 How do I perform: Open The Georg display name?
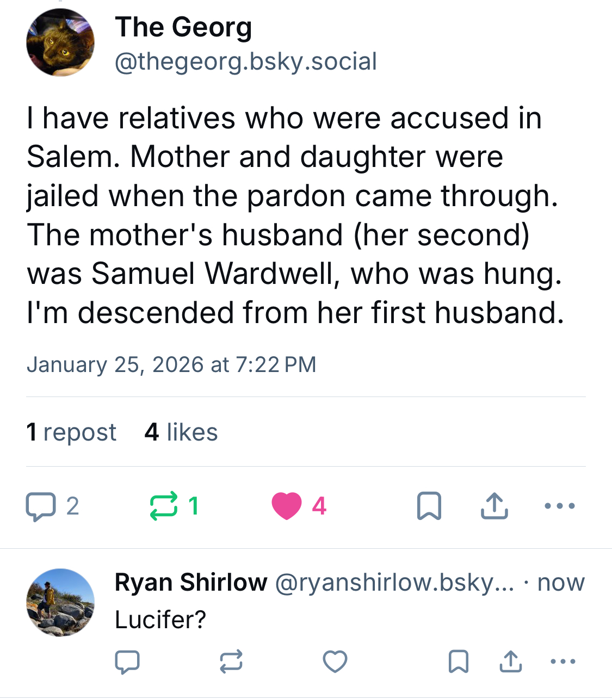(183, 27)
